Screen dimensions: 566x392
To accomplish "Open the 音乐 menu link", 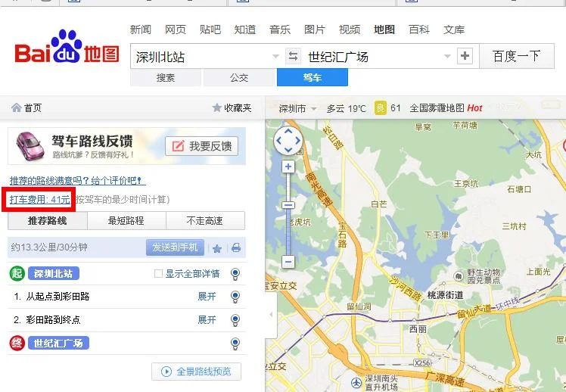I will coord(280,30).
